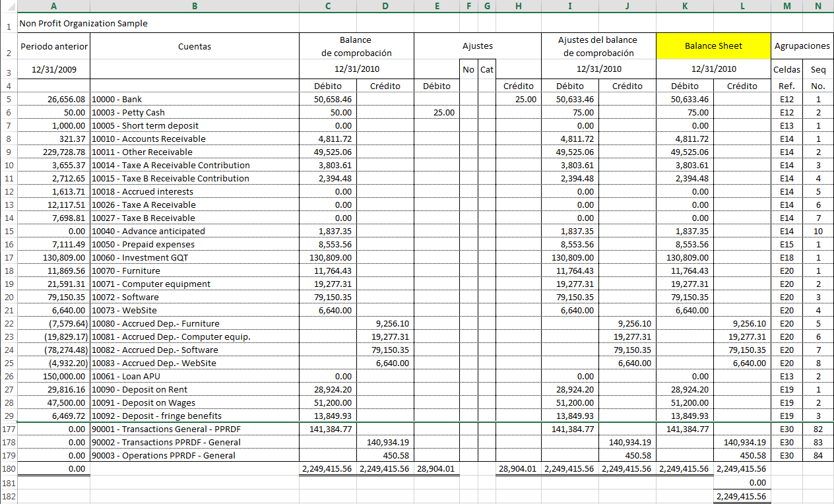Select row header 5
Image resolution: width=834 pixels, height=504 pixels.
(9, 99)
